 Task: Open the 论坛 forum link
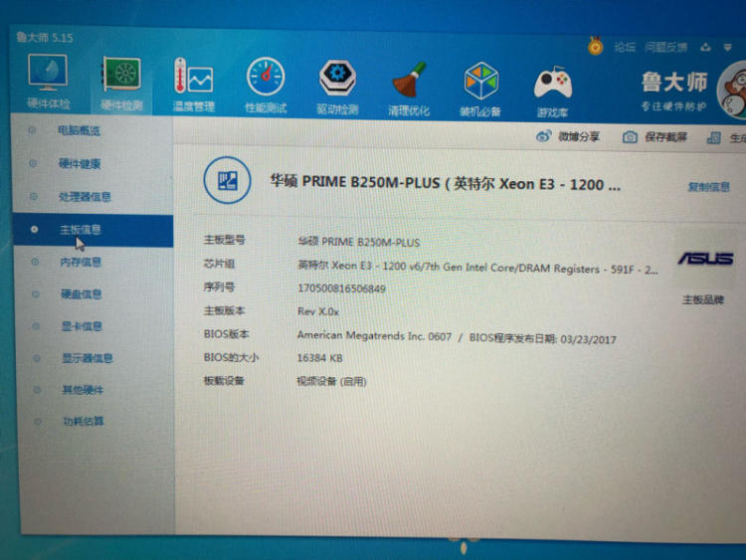[625, 47]
